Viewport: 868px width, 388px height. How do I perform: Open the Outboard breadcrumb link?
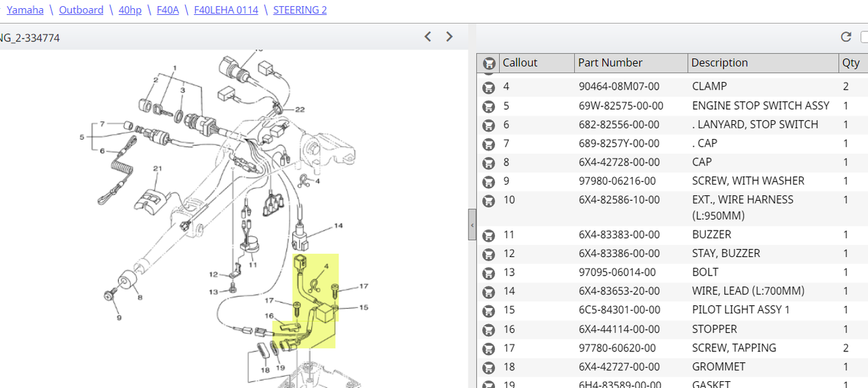point(81,10)
